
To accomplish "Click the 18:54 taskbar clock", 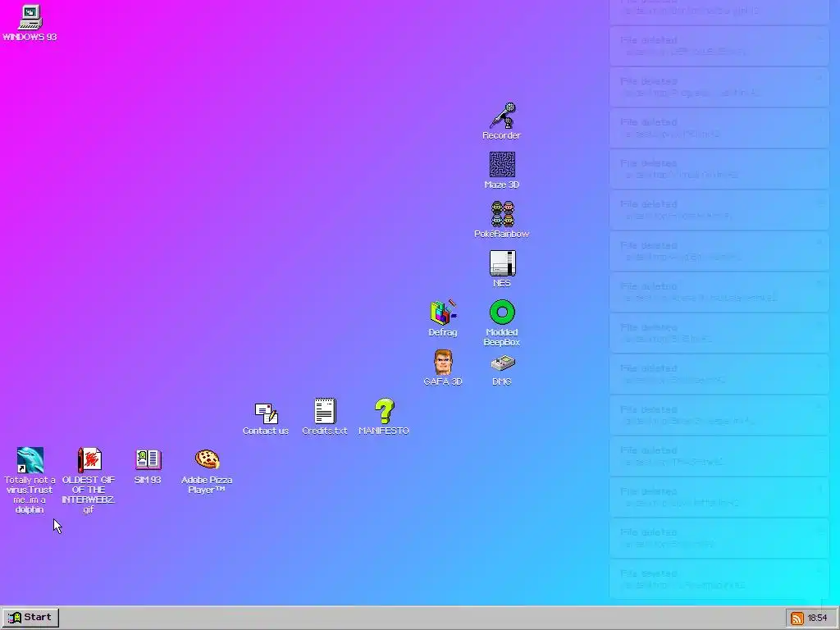I will (818, 619).
